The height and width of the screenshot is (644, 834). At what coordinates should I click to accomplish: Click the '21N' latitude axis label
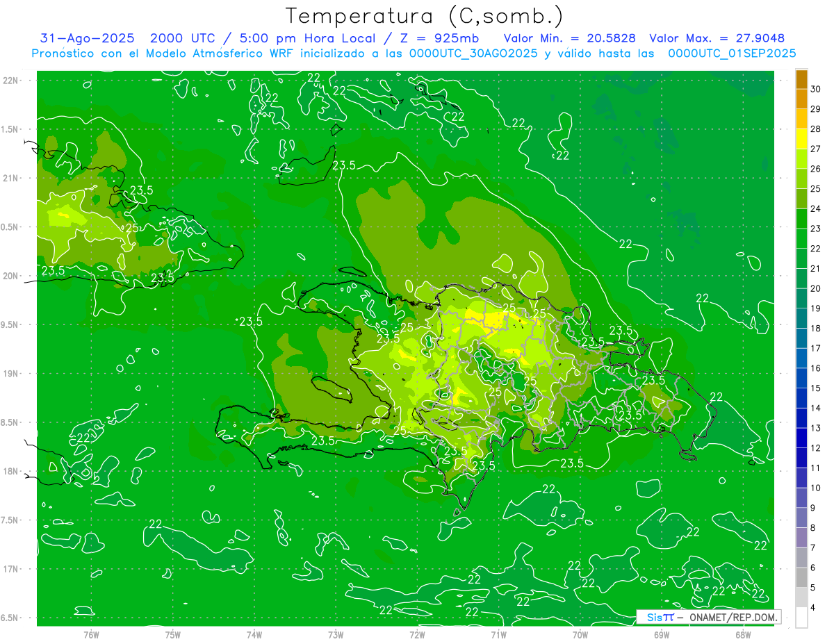(x=10, y=178)
